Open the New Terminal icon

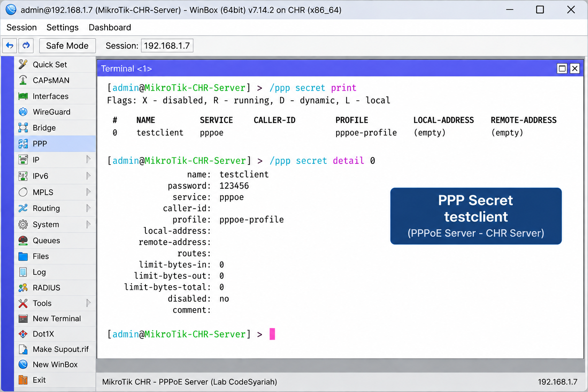(23, 319)
